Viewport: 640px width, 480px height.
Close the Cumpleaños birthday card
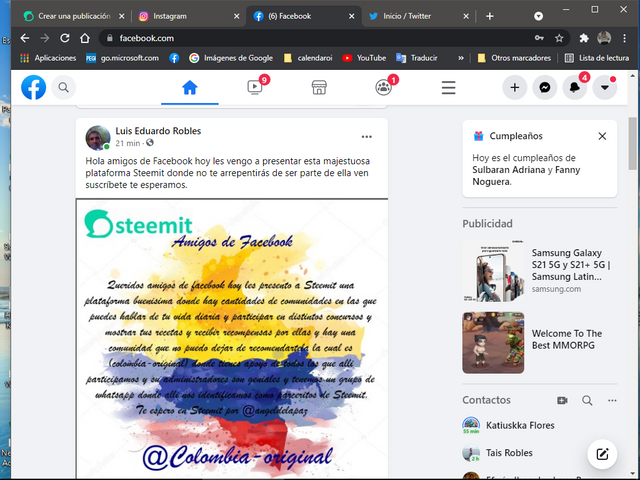tap(602, 136)
